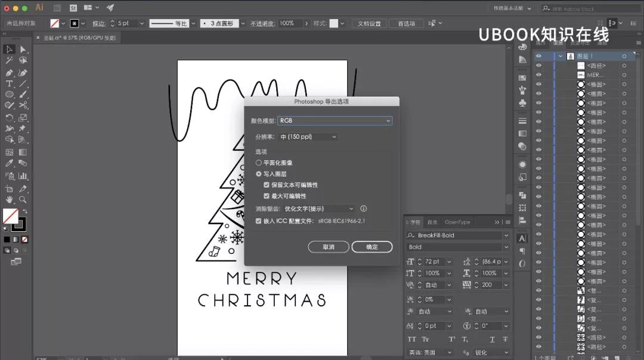The width and height of the screenshot is (644, 360).
Task: Select the Ellipse tool
Action: click(x=9, y=94)
